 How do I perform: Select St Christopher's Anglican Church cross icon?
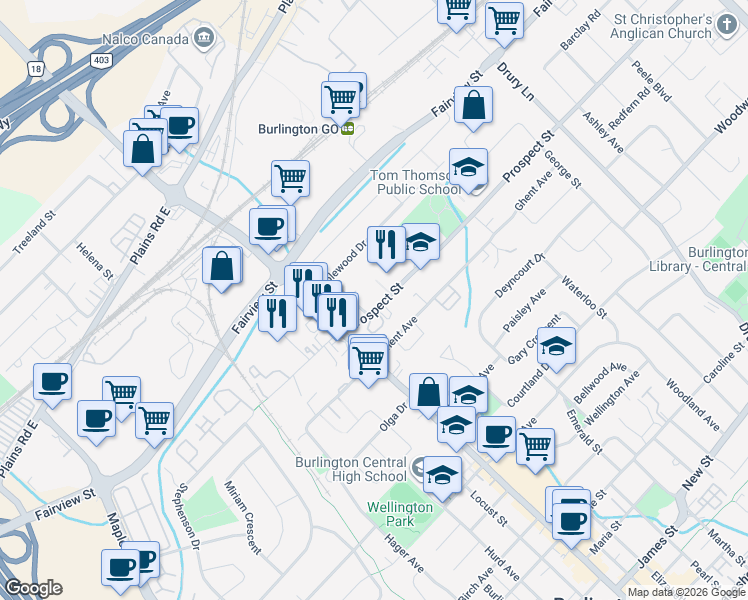pyautogui.click(x=727, y=25)
